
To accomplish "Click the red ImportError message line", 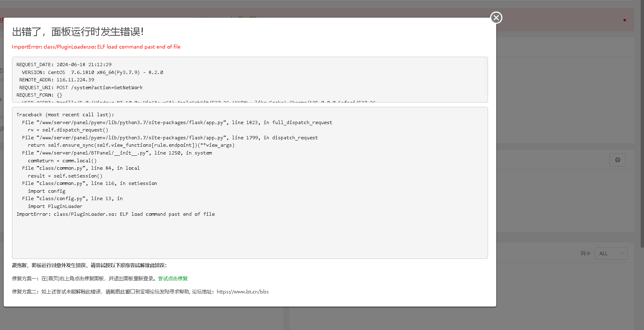I will coord(96,47).
